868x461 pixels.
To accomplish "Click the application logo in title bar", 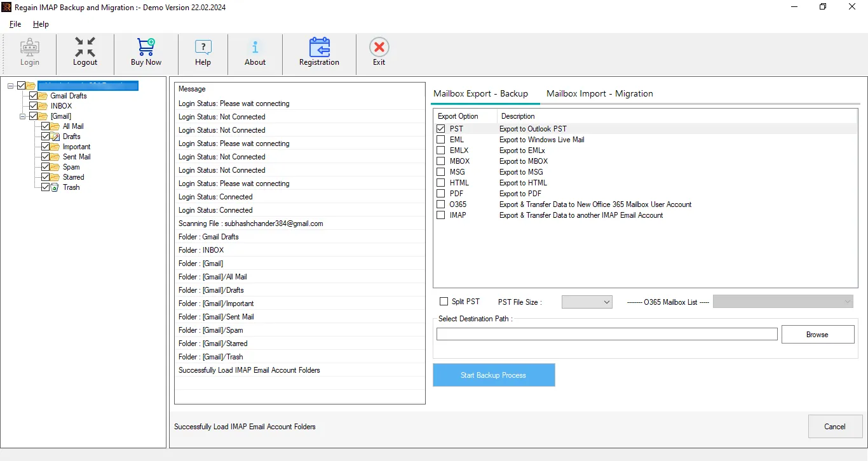I will (6, 7).
